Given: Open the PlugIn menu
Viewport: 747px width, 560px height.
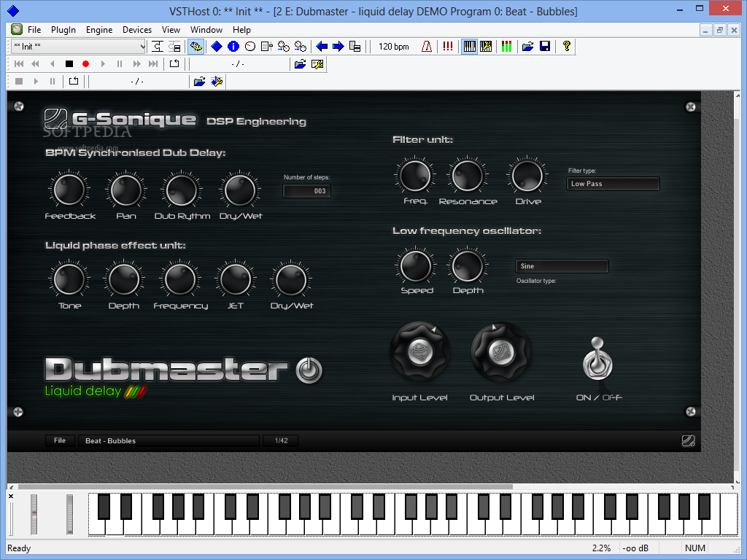Looking at the screenshot, I should (63, 29).
